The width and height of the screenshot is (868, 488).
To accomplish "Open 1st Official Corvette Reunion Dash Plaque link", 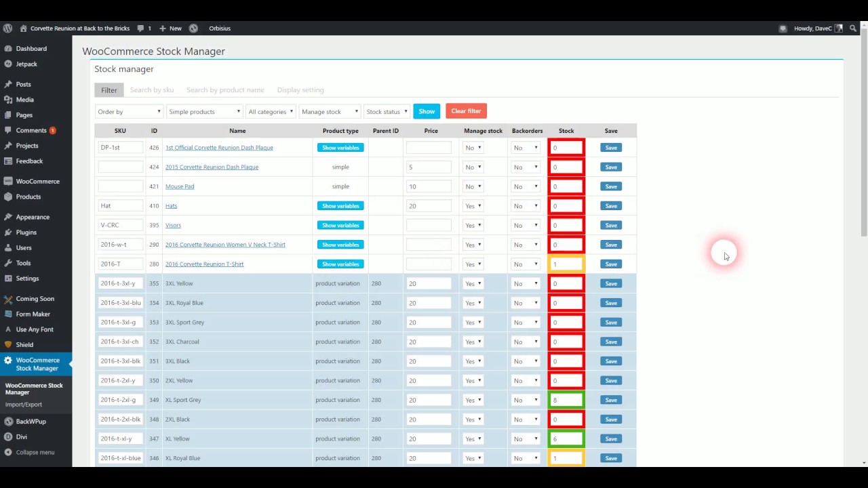I will [219, 148].
